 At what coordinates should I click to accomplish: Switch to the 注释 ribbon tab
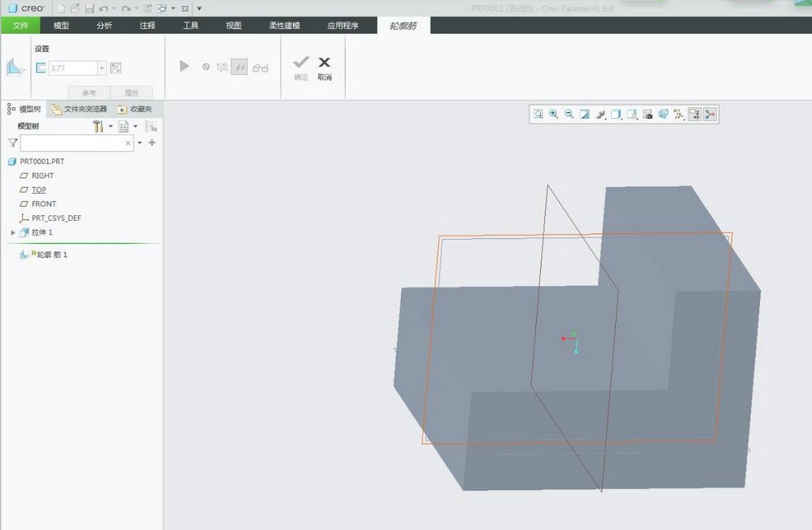[147, 26]
